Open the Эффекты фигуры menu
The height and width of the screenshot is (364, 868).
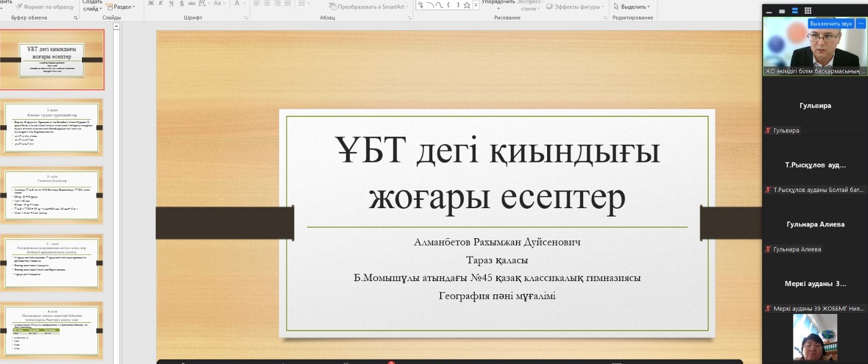(574, 7)
